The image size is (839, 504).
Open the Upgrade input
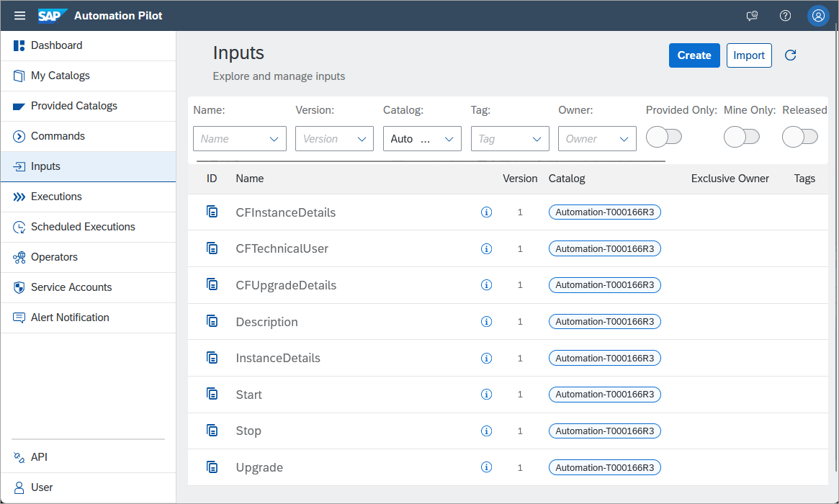(x=259, y=467)
